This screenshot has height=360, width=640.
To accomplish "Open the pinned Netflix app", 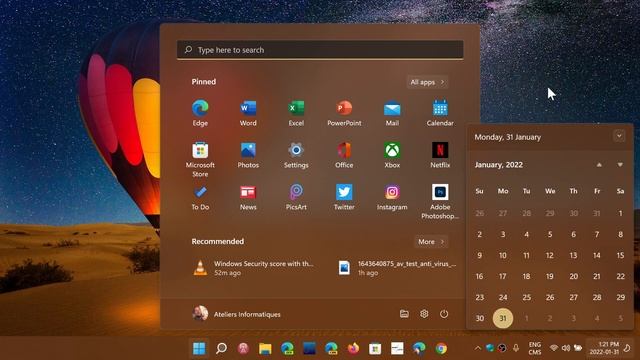I will [440, 155].
